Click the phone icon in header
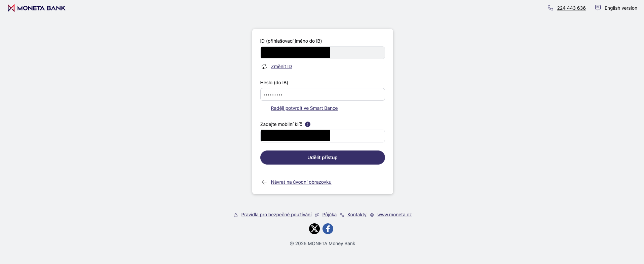The width and height of the screenshot is (644, 264). click(x=551, y=8)
